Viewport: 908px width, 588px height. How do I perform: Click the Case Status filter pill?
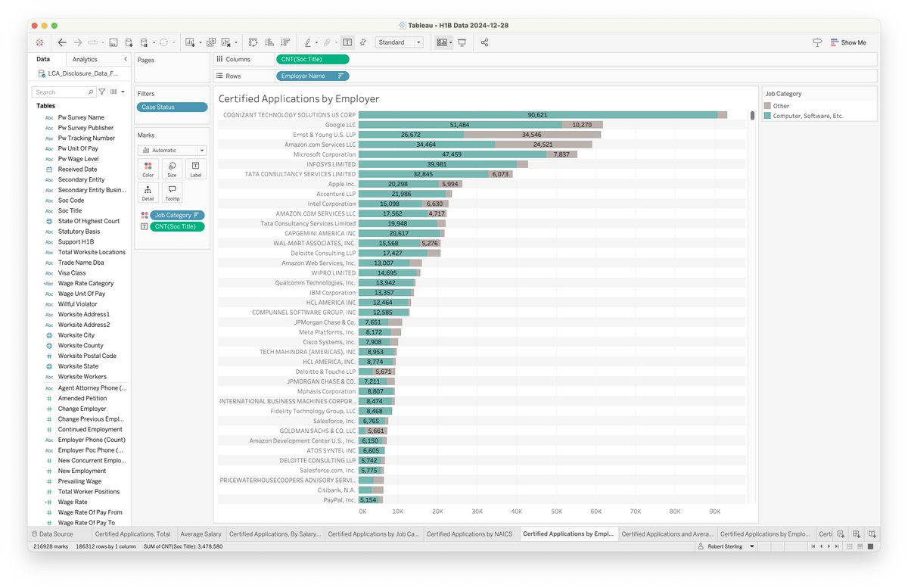(x=172, y=107)
